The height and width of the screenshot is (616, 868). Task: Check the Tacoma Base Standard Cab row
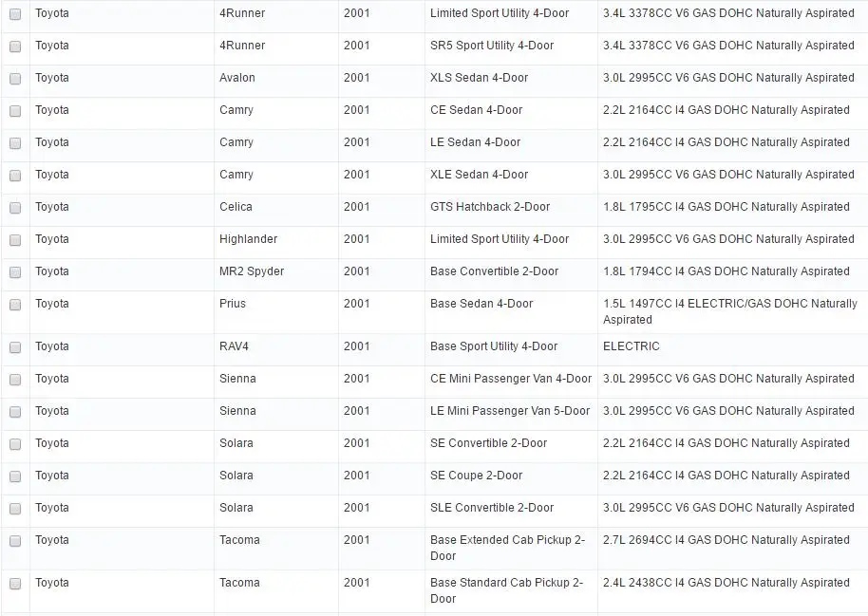15,584
